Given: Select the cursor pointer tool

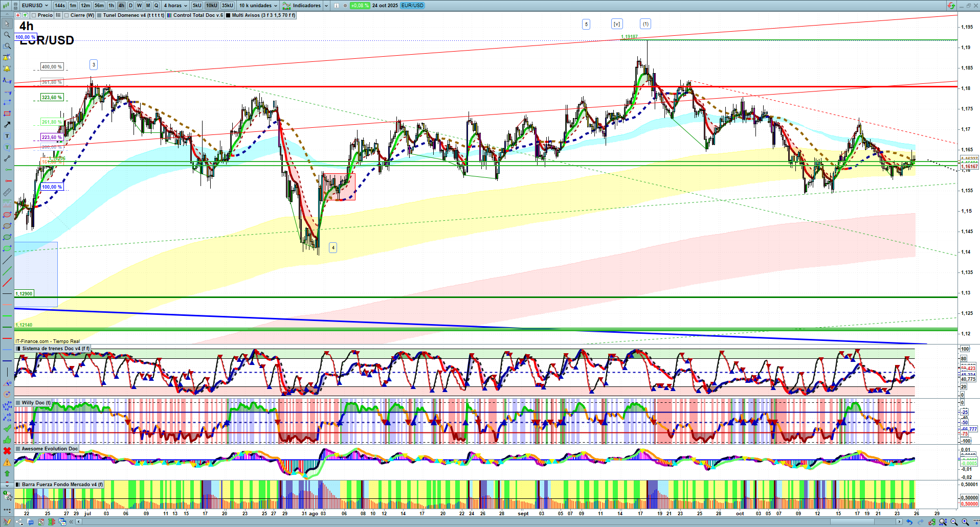Looking at the screenshot, I should coord(7,24).
